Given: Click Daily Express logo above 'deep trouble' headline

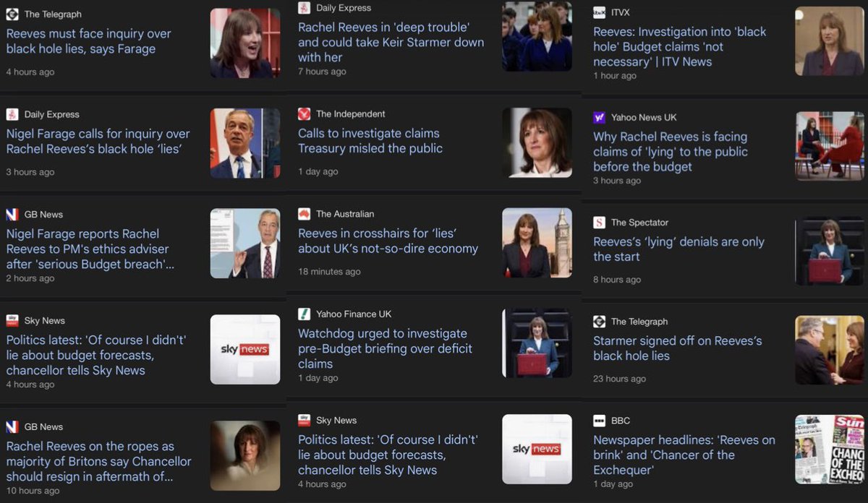Looking at the screenshot, I should 305,8.
